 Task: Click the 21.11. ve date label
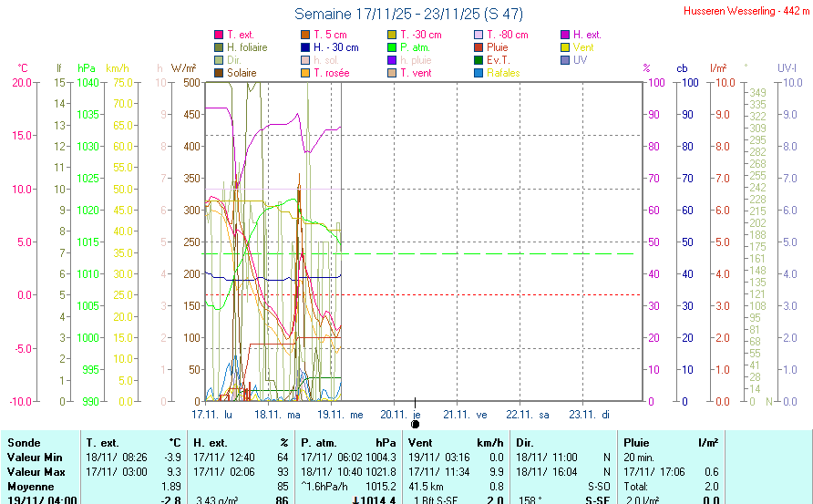tap(465, 414)
